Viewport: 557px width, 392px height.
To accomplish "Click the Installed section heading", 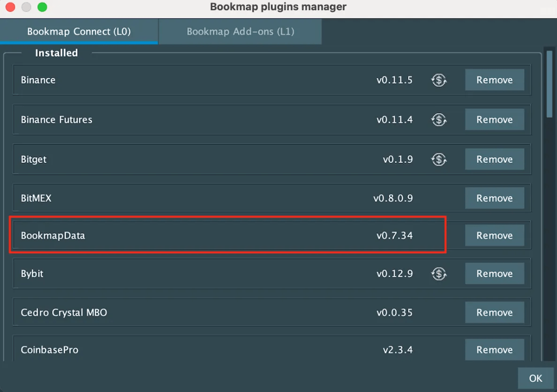I will tap(56, 53).
